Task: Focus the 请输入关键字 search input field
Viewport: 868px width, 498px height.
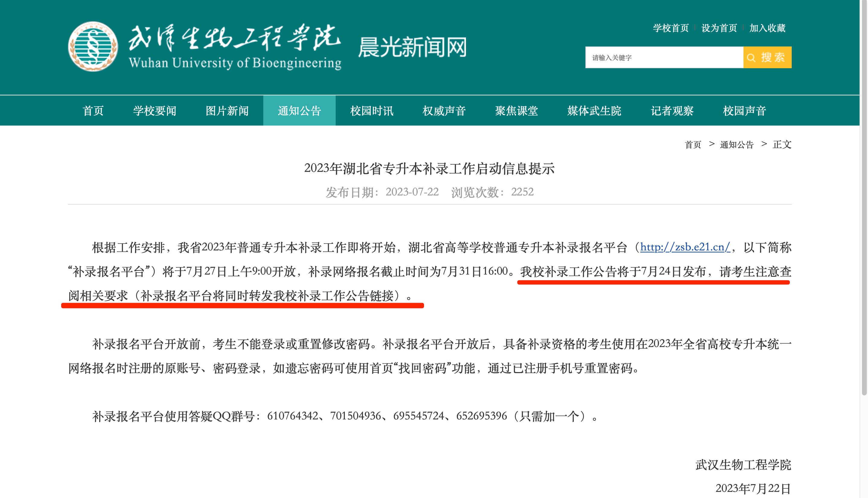Action: [664, 57]
